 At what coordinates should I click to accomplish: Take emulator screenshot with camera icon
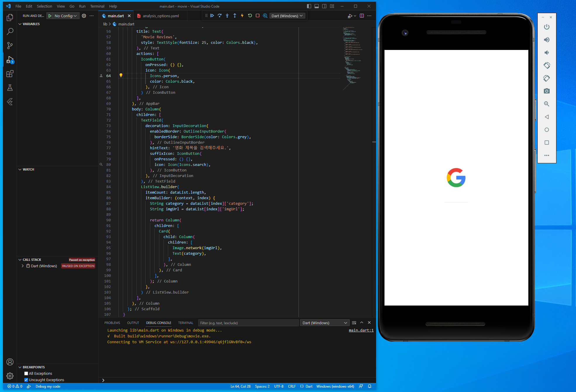coord(547,91)
